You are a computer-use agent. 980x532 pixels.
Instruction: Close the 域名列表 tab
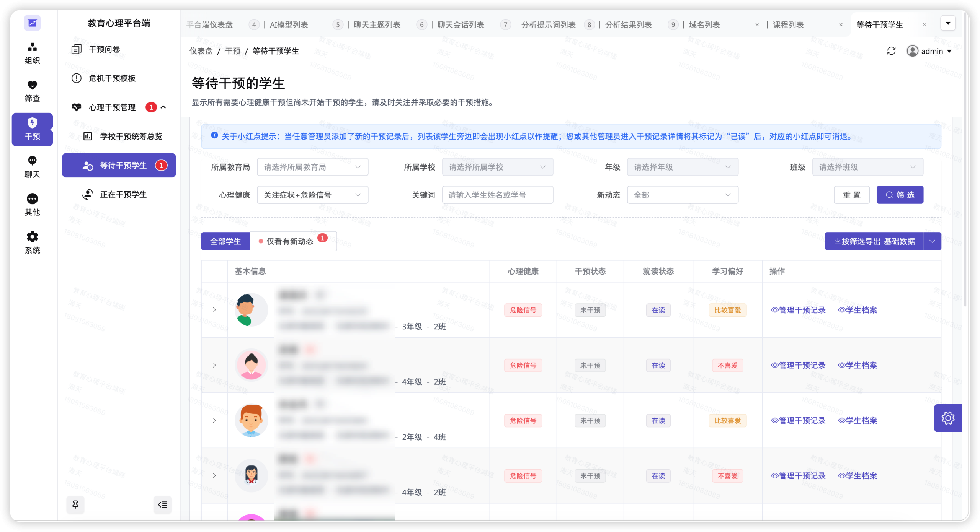[756, 25]
